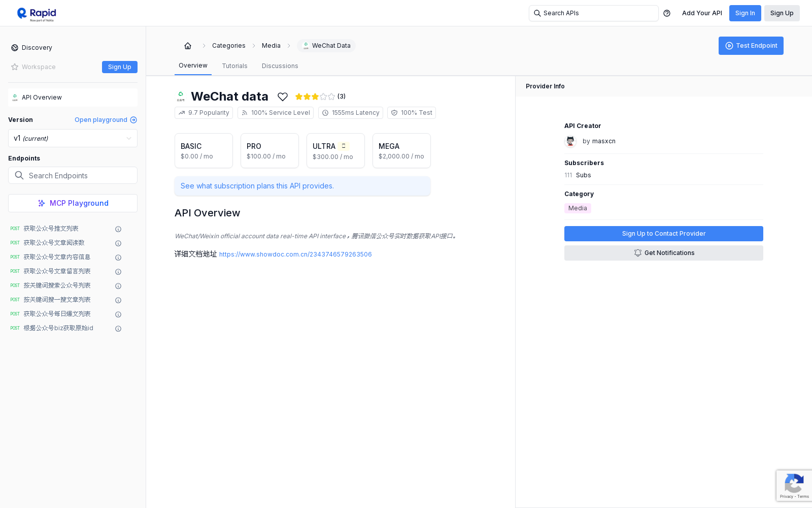The image size is (812, 508).
Task: Switch to the Tutorials tab
Action: [234, 66]
